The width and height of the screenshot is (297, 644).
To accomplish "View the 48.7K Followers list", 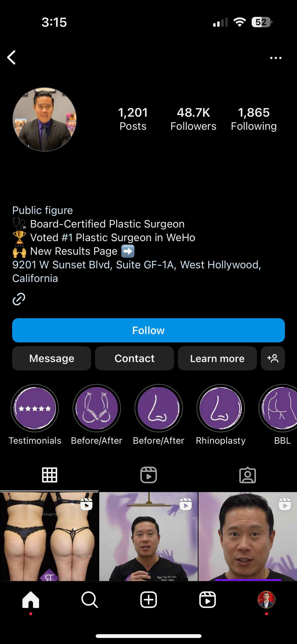I will (193, 119).
